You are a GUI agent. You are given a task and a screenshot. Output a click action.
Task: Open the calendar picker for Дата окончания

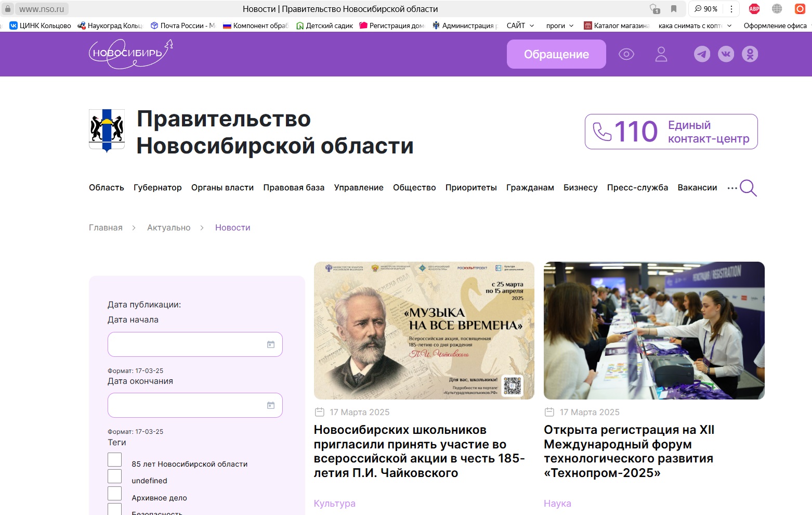(270, 405)
